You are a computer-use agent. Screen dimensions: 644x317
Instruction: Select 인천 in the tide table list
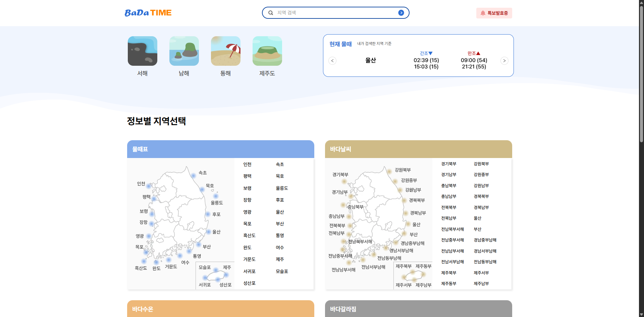point(247,164)
